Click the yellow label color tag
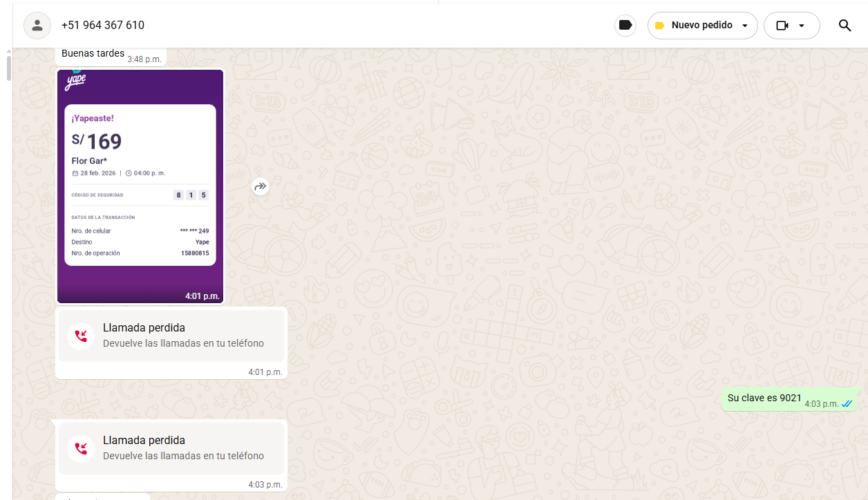 tap(659, 26)
